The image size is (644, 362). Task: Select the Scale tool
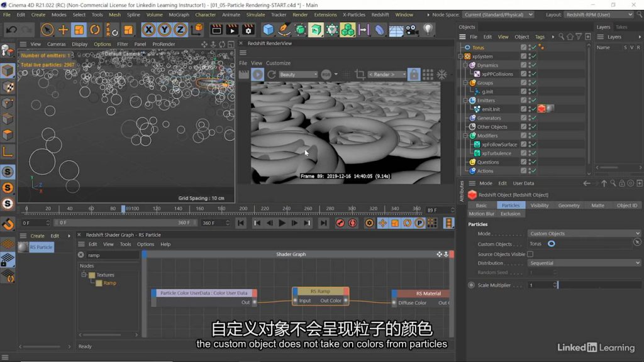79,30
